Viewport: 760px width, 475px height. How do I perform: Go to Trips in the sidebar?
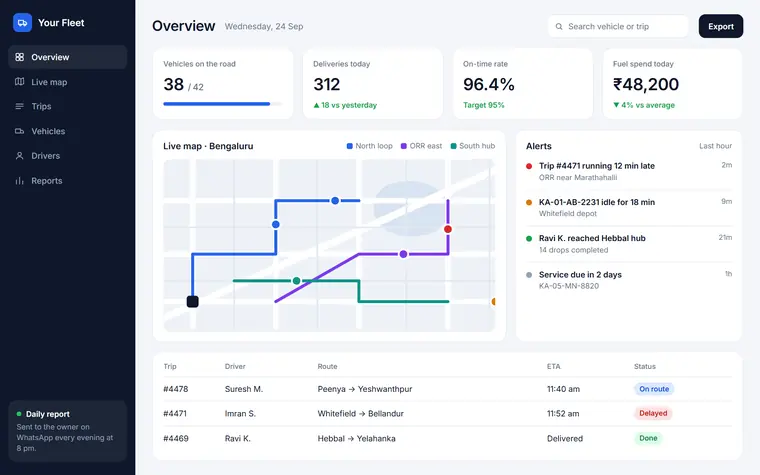click(x=67, y=106)
